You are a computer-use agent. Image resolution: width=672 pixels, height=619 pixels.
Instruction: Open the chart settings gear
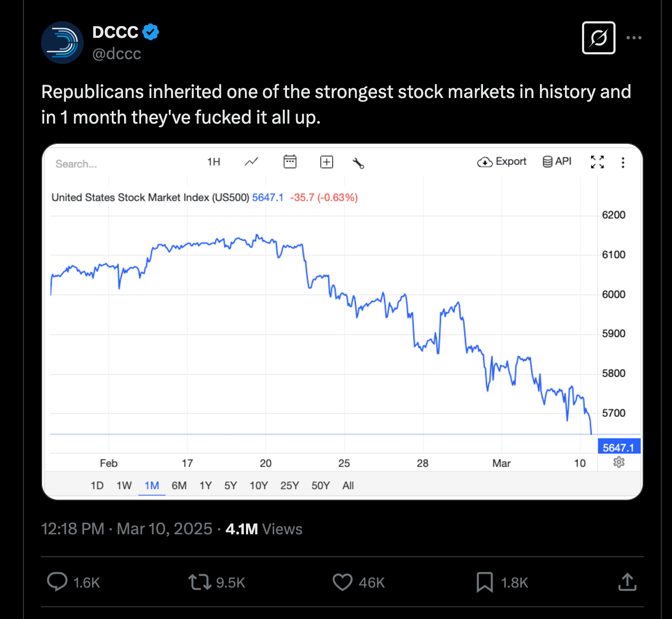point(618,462)
